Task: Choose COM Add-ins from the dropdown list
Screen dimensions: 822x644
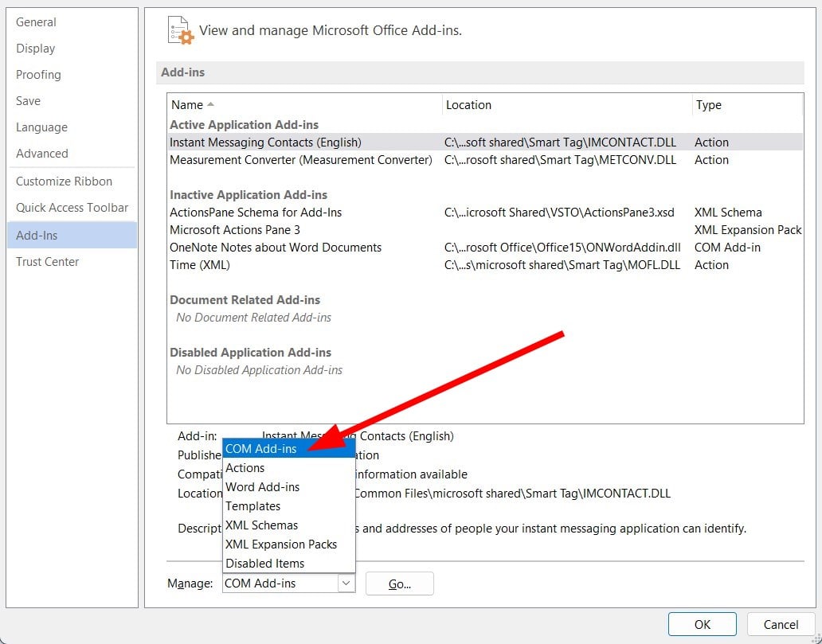Action: pyautogui.click(x=261, y=449)
